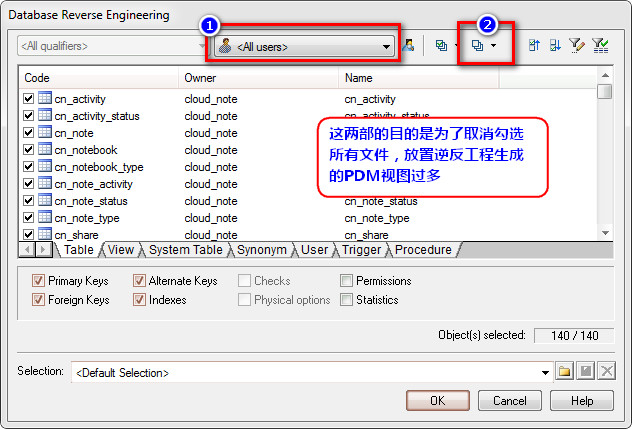Open the Deselect All dropdown arrow
Image resolution: width=632 pixels, height=429 pixels.
(493, 46)
